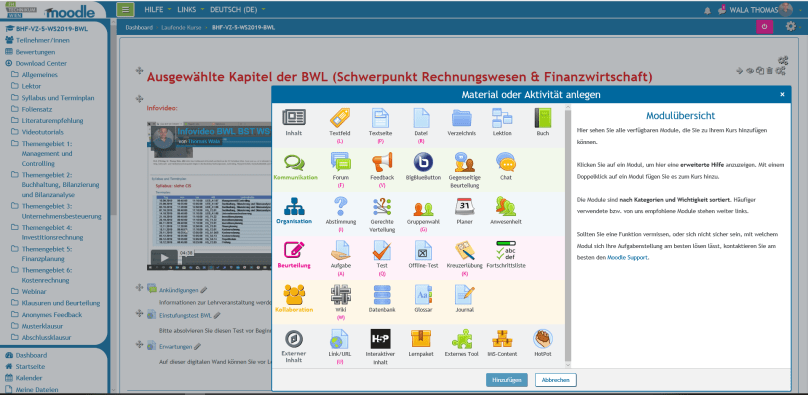The width and height of the screenshot is (808, 395).
Task: Choose the Verzeichnis folder module
Action: (x=461, y=118)
